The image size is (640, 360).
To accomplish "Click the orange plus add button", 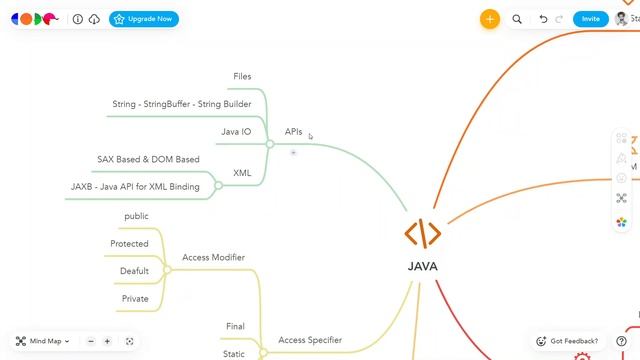I will pyautogui.click(x=490, y=19).
